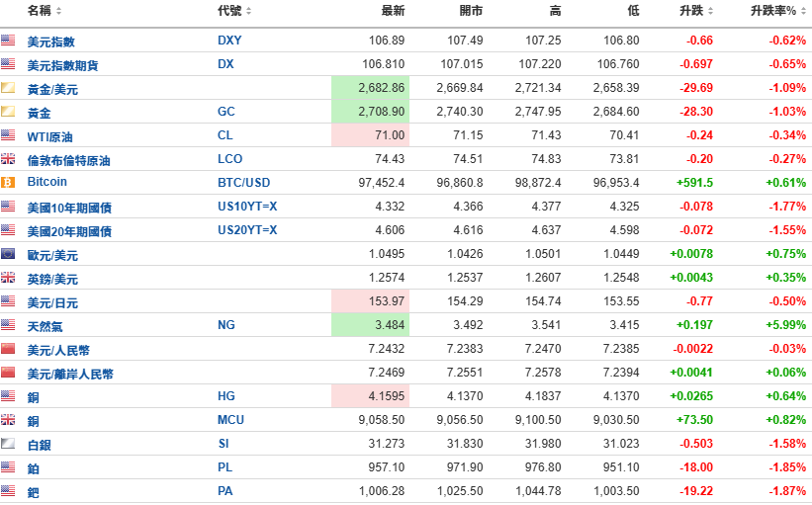Open the 鈀 palladium link
812x505 pixels.
coord(34,492)
